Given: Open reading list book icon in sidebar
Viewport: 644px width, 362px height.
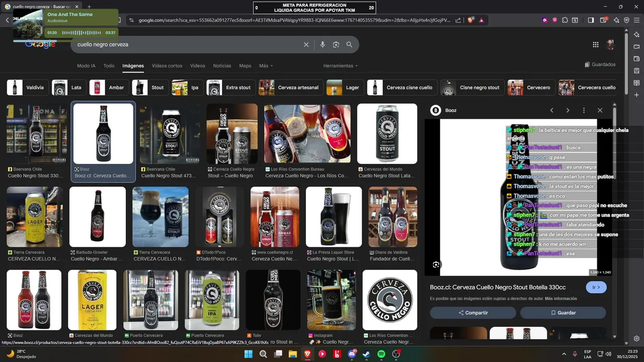Looking at the screenshot, I should tap(636, 83).
